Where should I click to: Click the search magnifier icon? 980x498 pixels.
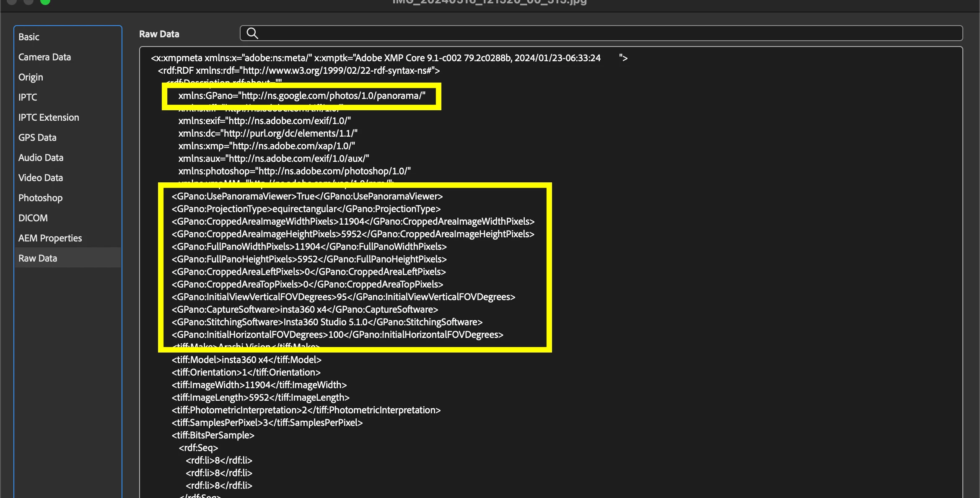(x=252, y=33)
